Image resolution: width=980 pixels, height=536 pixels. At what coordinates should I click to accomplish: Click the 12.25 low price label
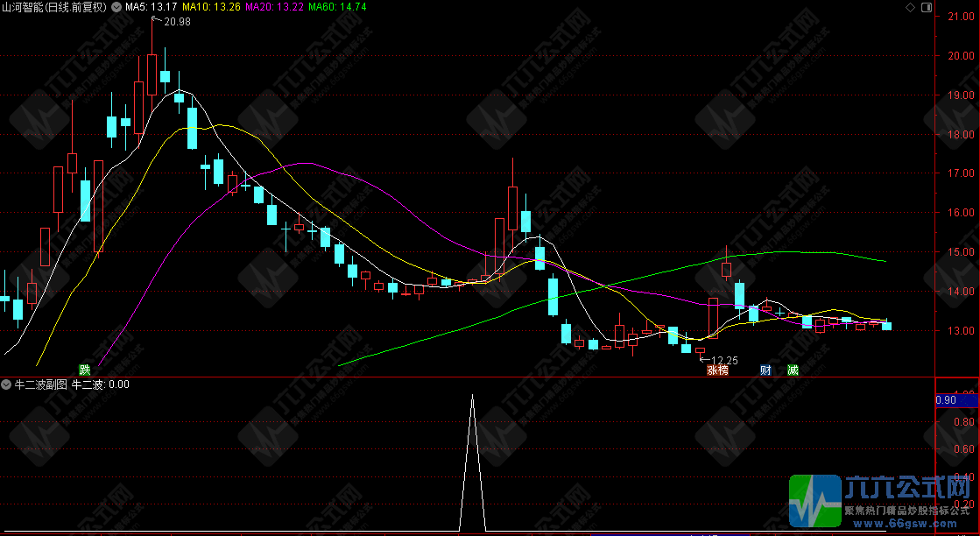click(x=723, y=360)
